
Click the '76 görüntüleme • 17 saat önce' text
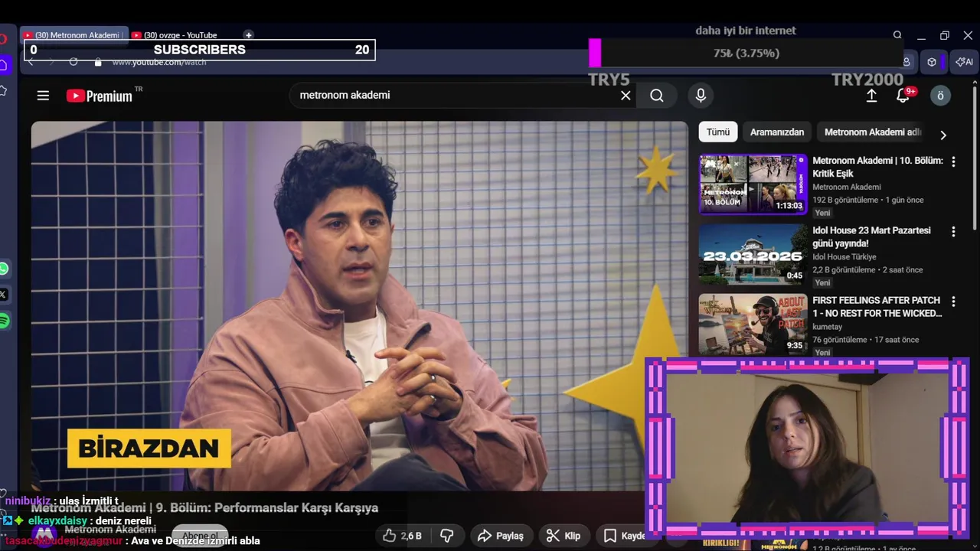tap(866, 340)
